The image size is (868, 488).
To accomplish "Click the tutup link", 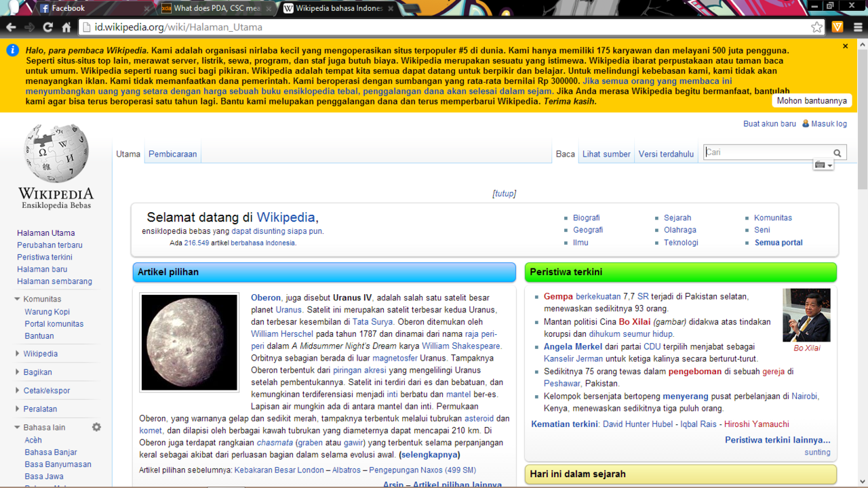I will tap(504, 193).
